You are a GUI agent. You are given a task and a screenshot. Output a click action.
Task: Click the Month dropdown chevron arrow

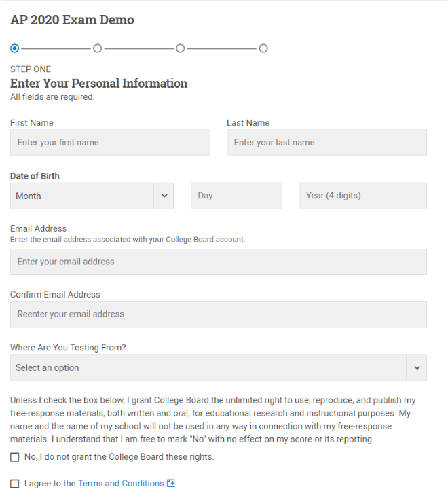pyautogui.click(x=164, y=196)
